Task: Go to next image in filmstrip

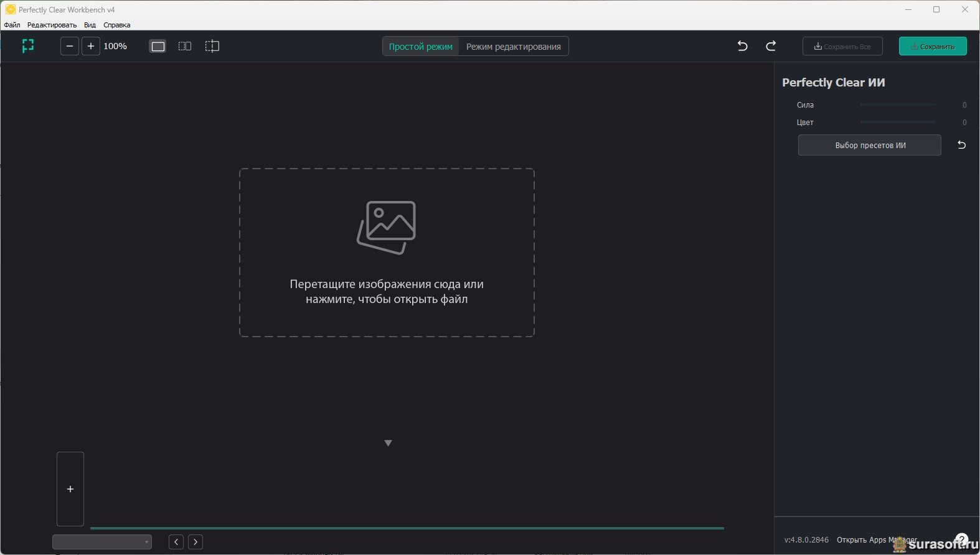Action: 196,542
